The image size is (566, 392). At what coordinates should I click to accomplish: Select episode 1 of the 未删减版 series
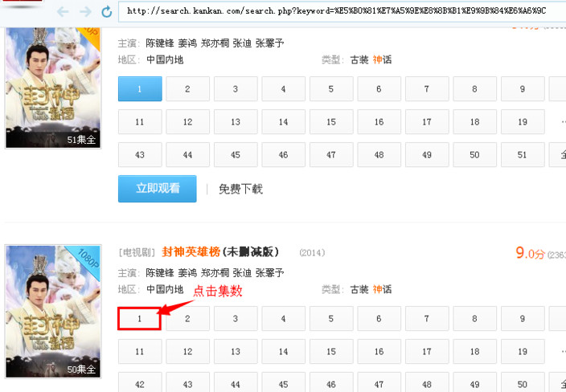(x=139, y=318)
